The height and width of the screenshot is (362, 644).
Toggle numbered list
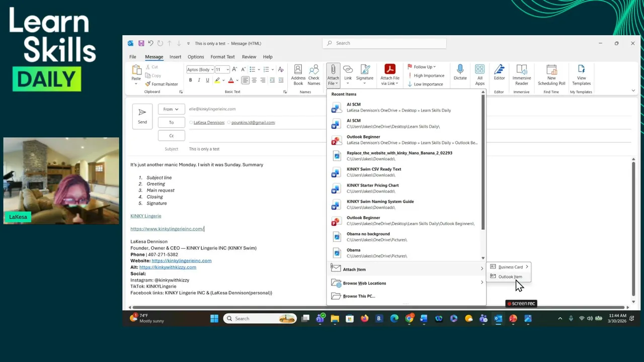(x=267, y=69)
